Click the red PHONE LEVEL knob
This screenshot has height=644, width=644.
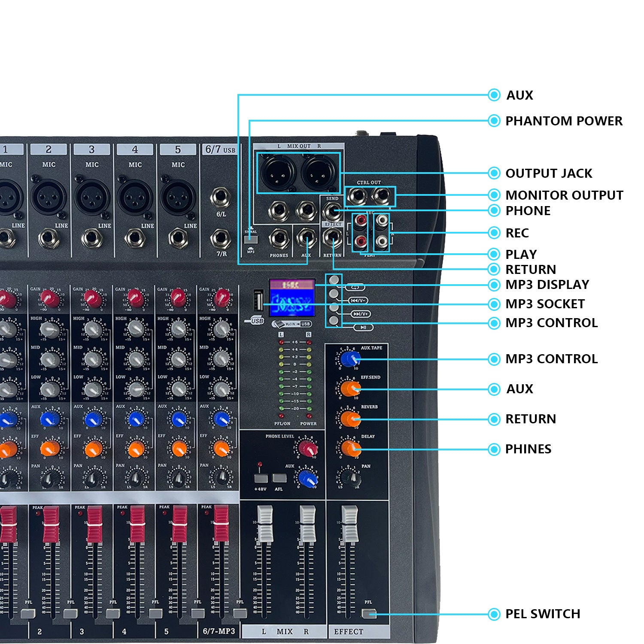[x=307, y=448]
